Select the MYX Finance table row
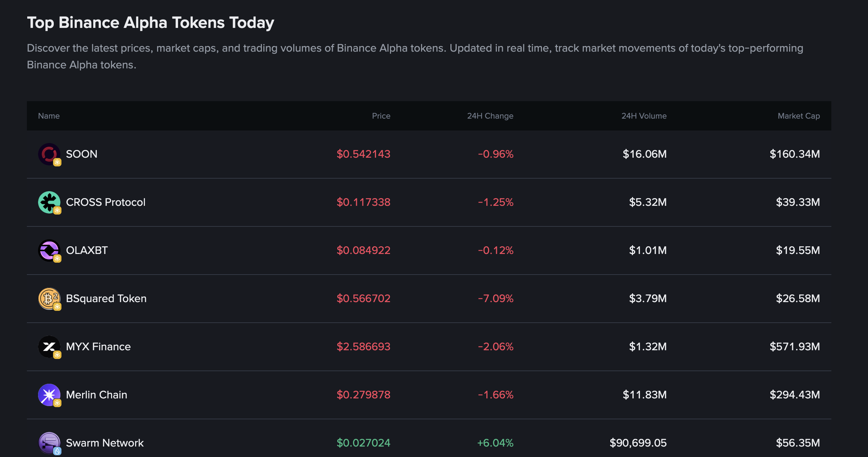Viewport: 868px width, 457px height. coord(419,346)
